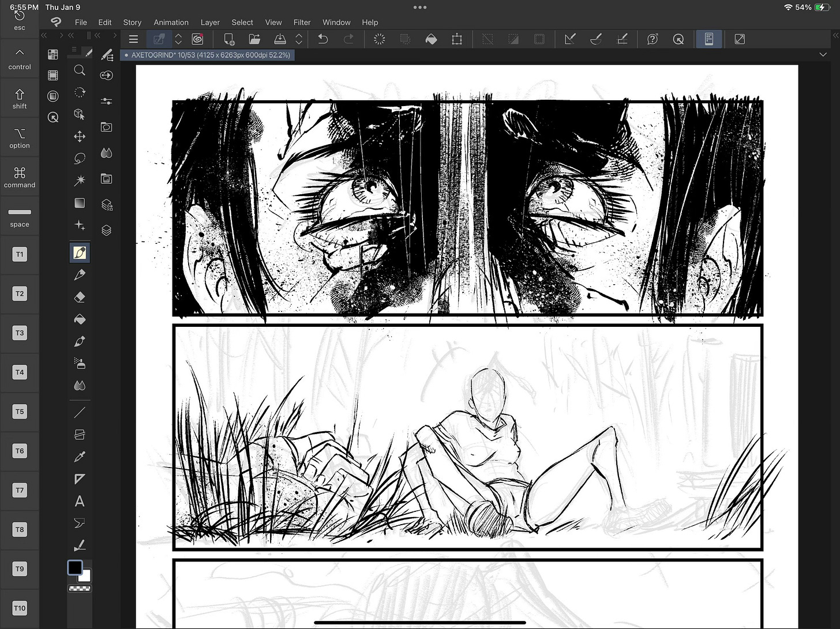Toggle Snap to Ruler
840x629 pixels.
570,39
